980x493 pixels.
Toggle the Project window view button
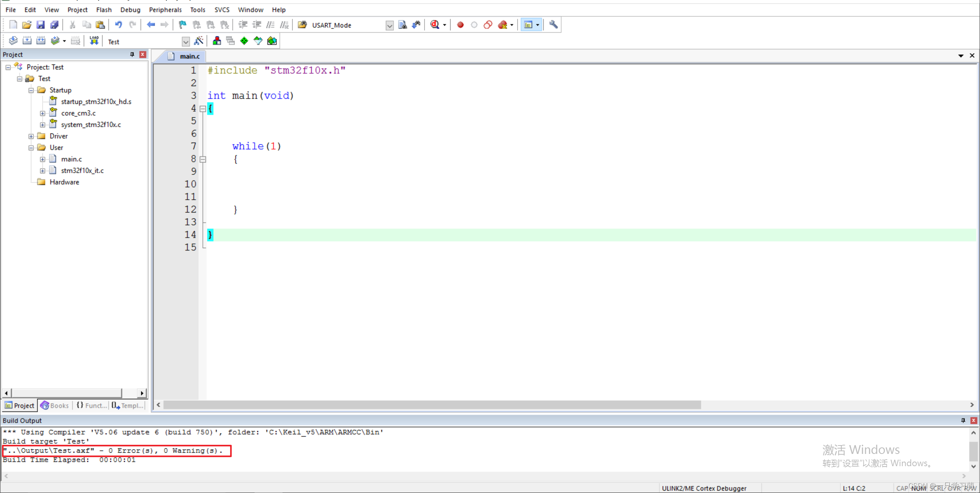[x=528, y=25]
